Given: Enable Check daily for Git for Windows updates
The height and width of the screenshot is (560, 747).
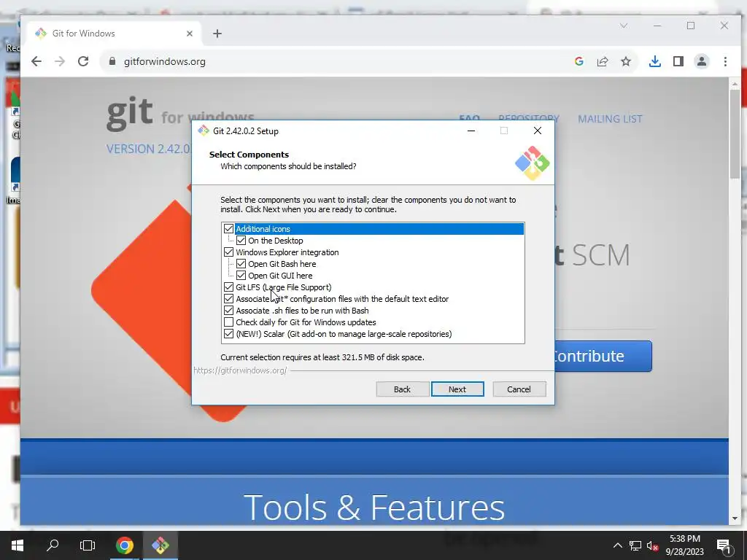Looking at the screenshot, I should tap(228, 322).
